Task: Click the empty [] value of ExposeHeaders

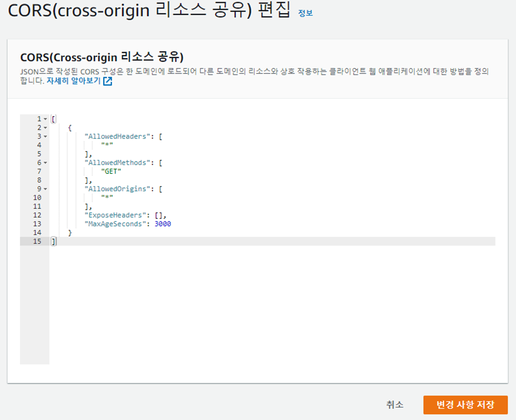Action: click(x=159, y=215)
